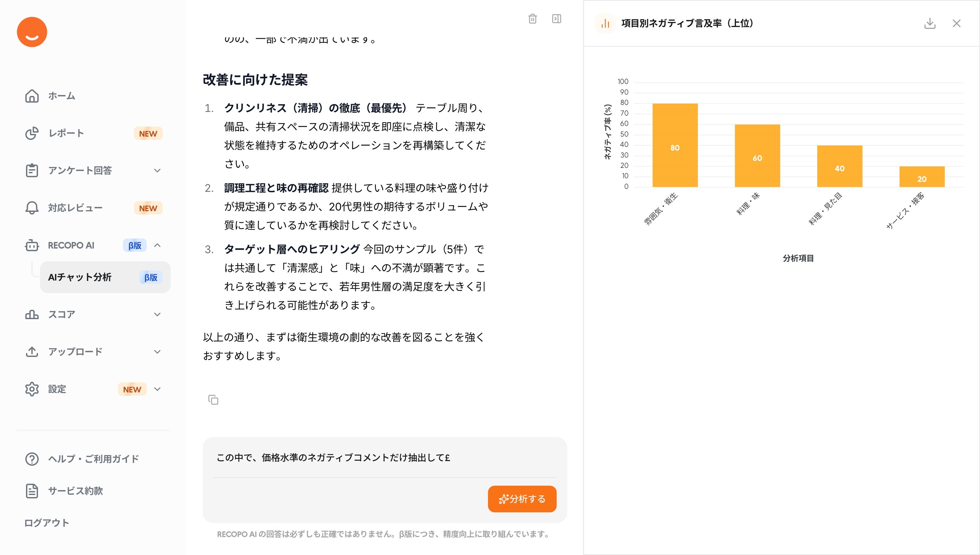Screen dimensions: 980x555
Task: Expand the アップロード menu chevron
Action: 157,351
